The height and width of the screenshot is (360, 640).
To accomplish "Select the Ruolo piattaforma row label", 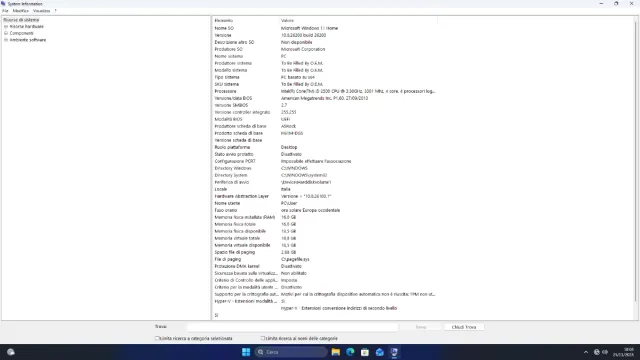I will pos(232,147).
